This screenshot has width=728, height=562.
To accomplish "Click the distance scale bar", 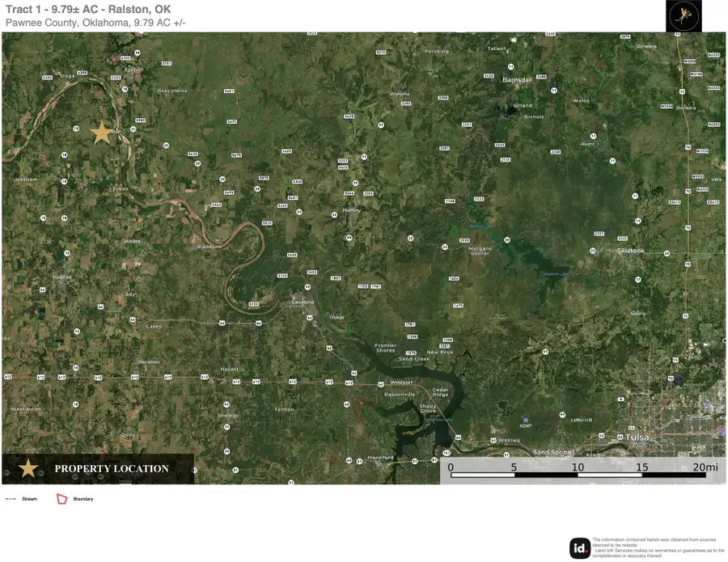I will [578, 475].
